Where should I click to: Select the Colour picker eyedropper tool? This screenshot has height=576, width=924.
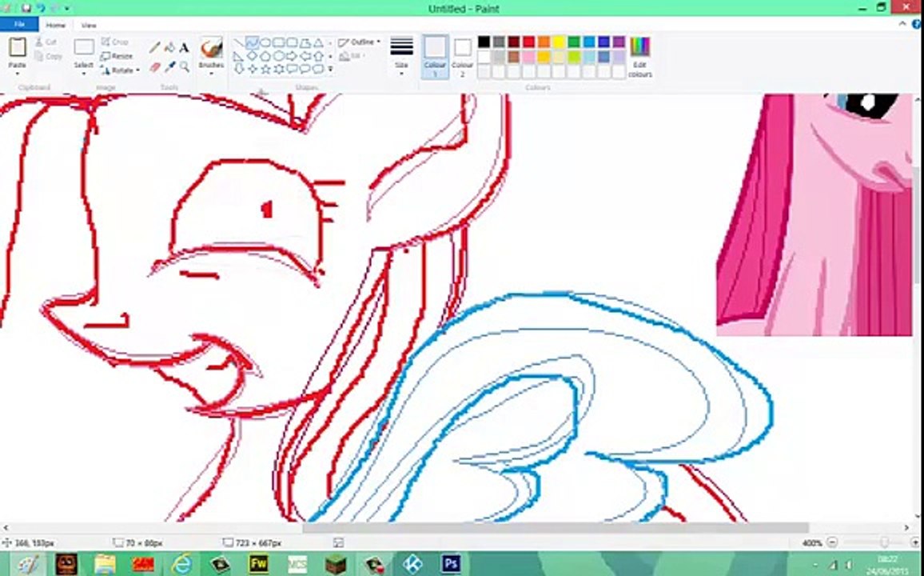tap(169, 66)
